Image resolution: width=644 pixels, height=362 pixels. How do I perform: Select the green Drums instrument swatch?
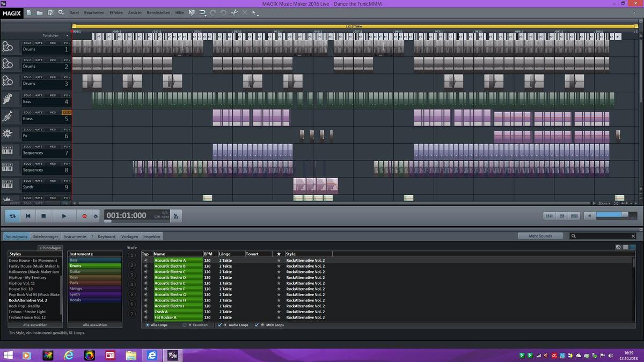pos(95,266)
